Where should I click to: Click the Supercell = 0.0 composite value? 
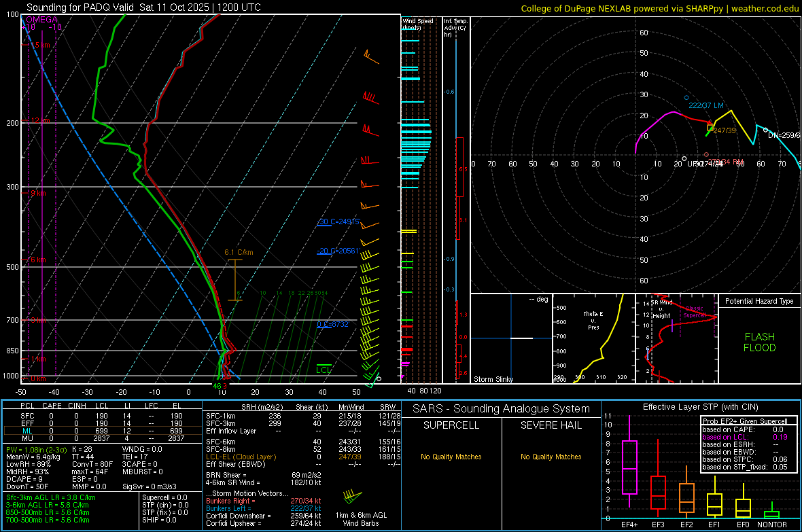coord(164,497)
